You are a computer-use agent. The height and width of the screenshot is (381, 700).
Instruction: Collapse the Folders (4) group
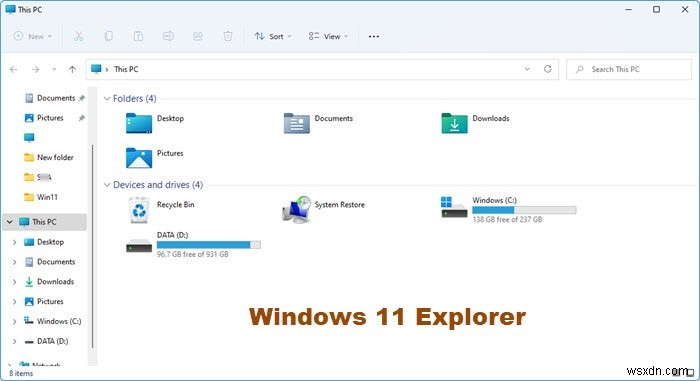coord(107,98)
